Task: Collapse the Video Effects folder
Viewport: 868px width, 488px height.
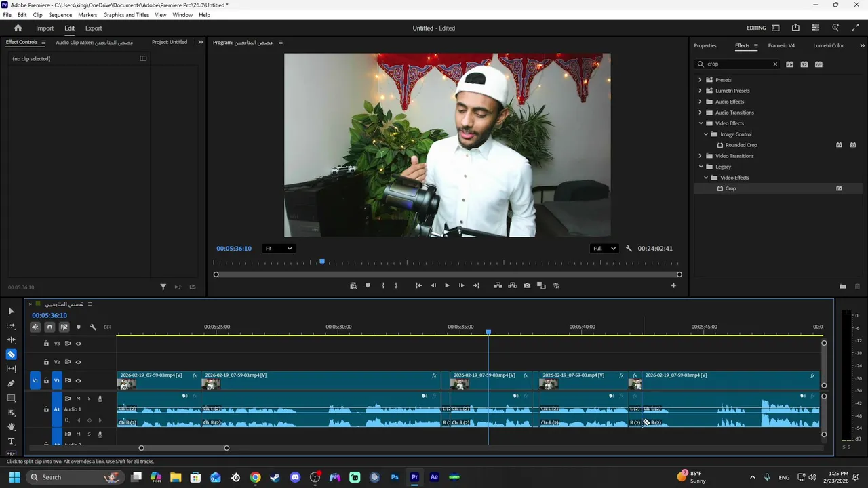Action: [x=701, y=123]
